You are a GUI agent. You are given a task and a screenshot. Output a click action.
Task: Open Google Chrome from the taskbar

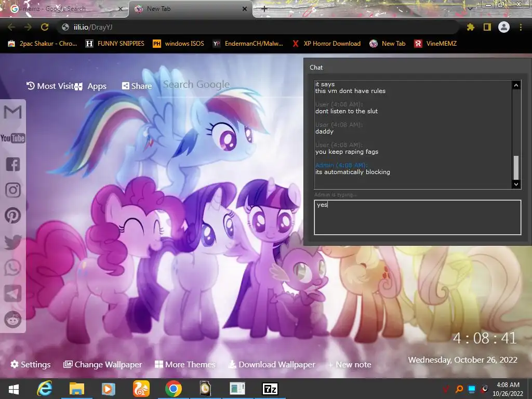[x=174, y=389]
